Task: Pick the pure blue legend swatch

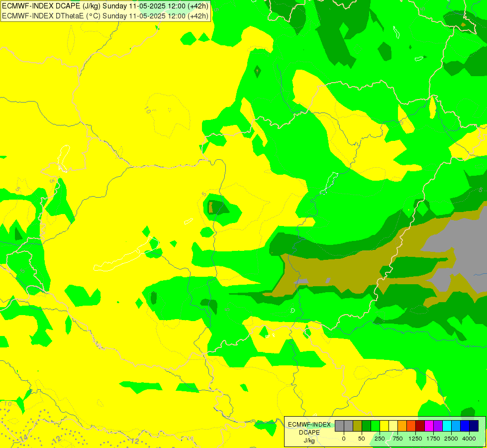Action: click(465, 426)
